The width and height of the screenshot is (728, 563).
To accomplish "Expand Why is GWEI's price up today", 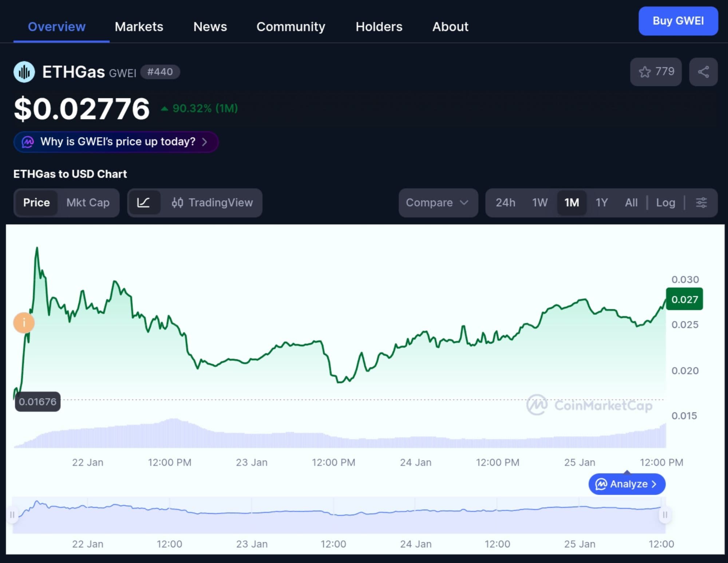I will [116, 142].
